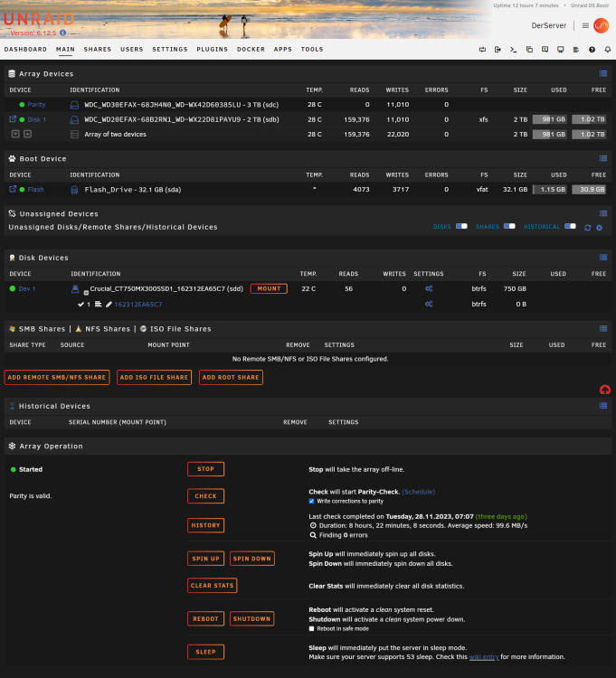Open parity HISTORY

(206, 525)
